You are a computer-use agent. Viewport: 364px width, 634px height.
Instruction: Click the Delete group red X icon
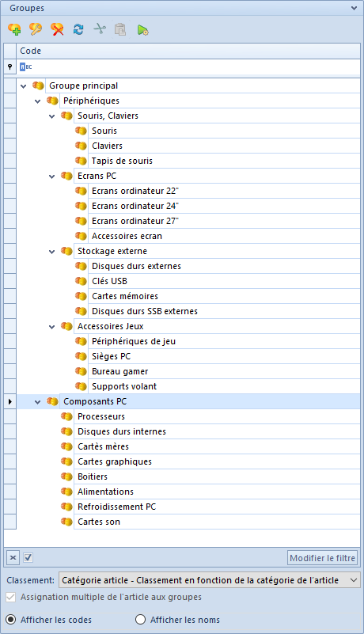(x=57, y=29)
